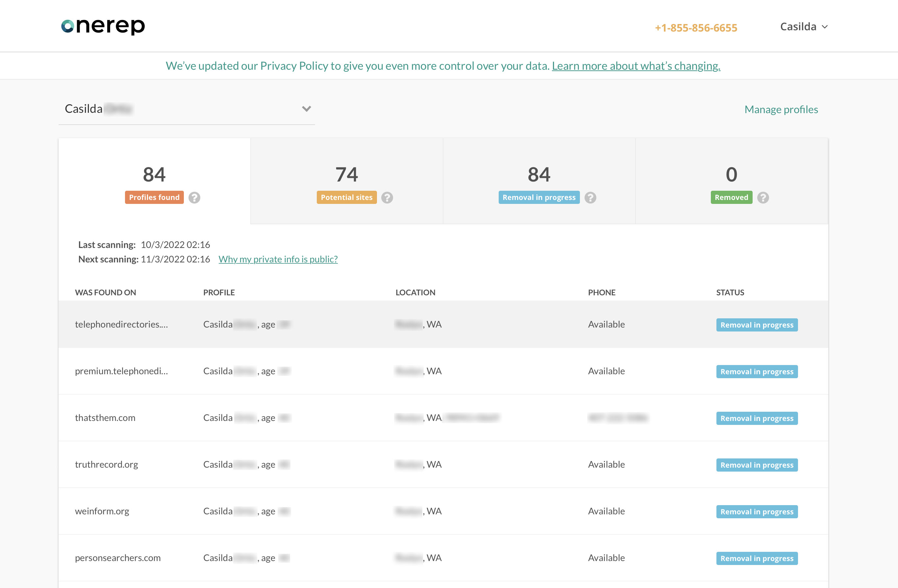Click the Onerep logo
Image resolution: width=898 pixels, height=588 pixels.
[x=103, y=26]
